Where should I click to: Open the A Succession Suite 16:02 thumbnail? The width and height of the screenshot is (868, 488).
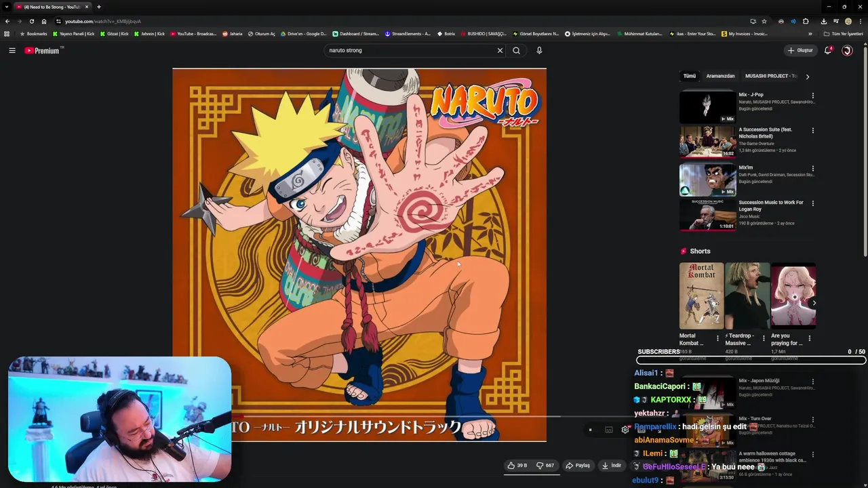[x=707, y=141]
